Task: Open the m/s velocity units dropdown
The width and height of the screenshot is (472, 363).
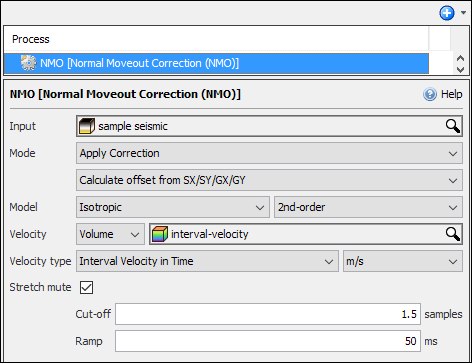Action: pos(403,261)
